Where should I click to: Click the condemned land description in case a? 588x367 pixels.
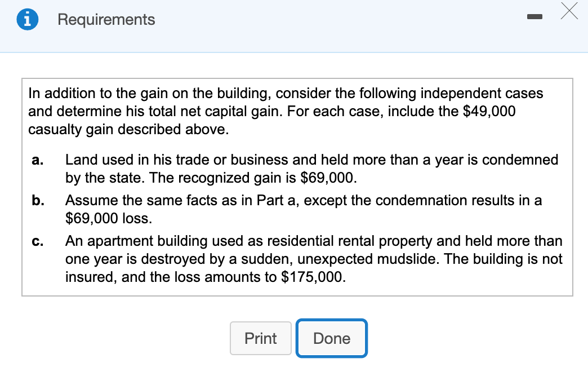(310, 160)
